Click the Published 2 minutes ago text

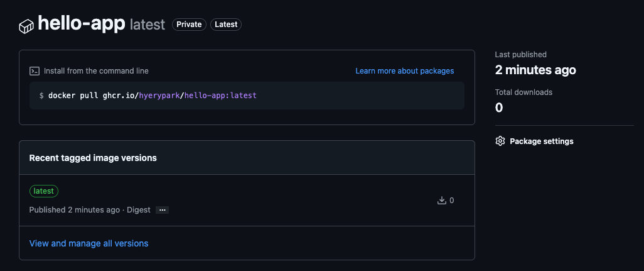click(x=74, y=210)
